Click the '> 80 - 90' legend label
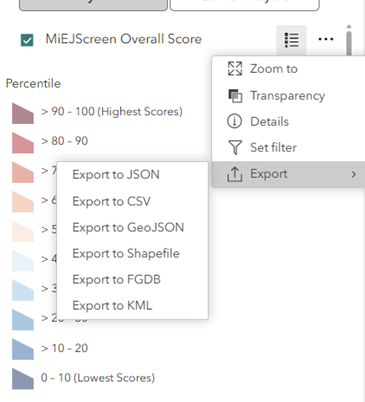Screen dimensions: 365x402 [x=64, y=141]
